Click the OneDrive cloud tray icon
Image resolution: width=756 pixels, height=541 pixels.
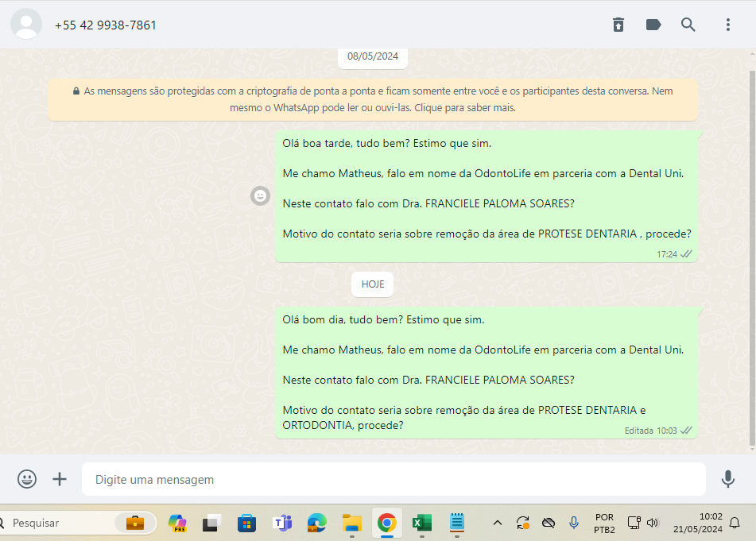(549, 523)
